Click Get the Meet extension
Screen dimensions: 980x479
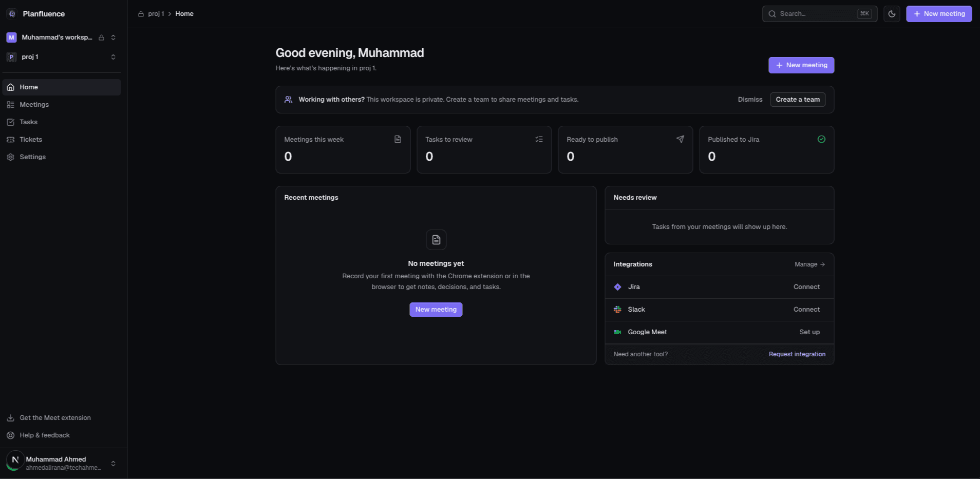[x=62, y=418]
